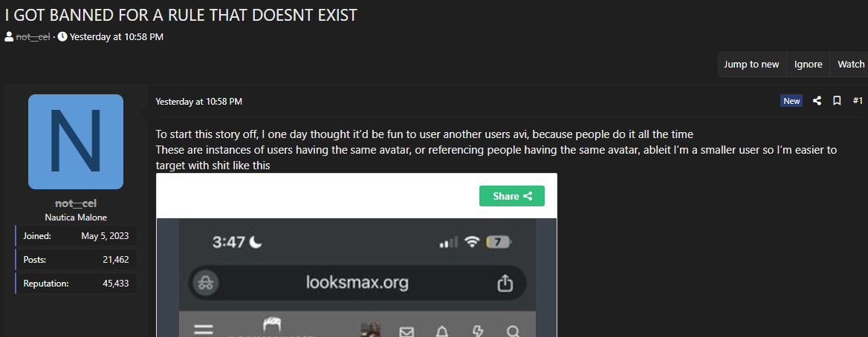
Task: Click the battery indicator showing 7
Action: (x=498, y=242)
